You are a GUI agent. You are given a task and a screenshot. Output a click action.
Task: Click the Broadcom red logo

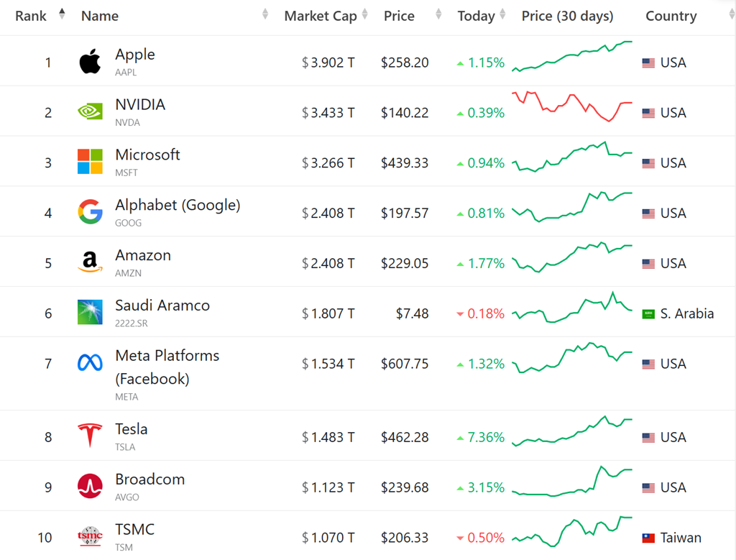pyautogui.click(x=90, y=487)
